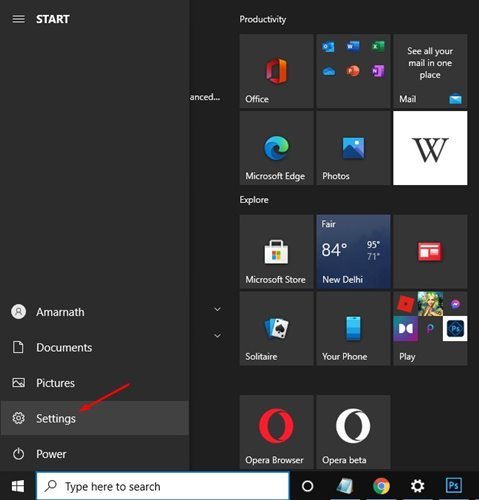This screenshot has height=500, width=479.
Task: Open the red News tile
Action: [430, 252]
